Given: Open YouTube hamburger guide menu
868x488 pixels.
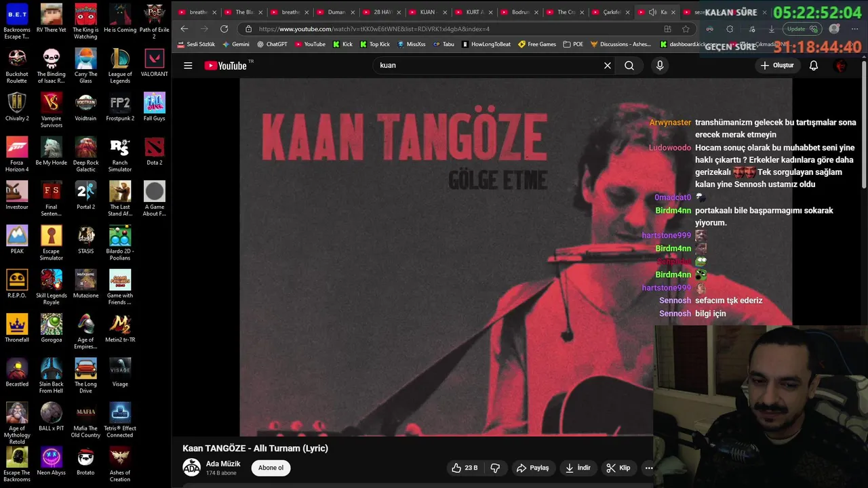Looking at the screenshot, I should coord(188,66).
